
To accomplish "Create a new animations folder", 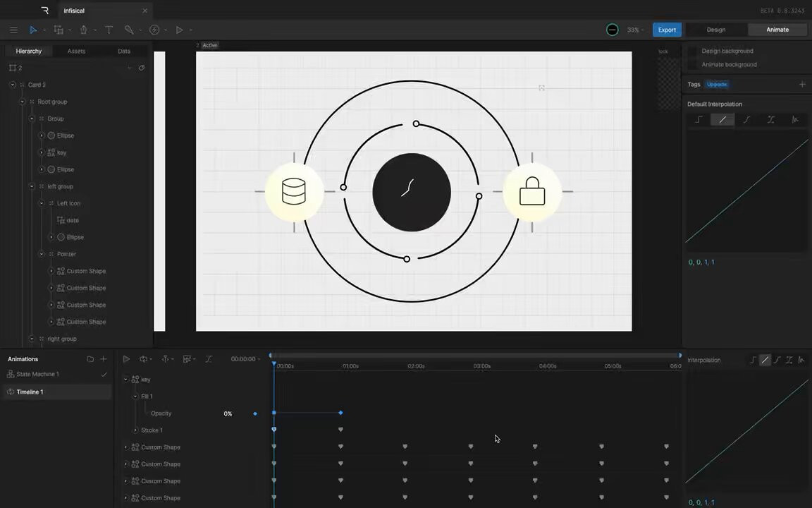I will click(90, 359).
